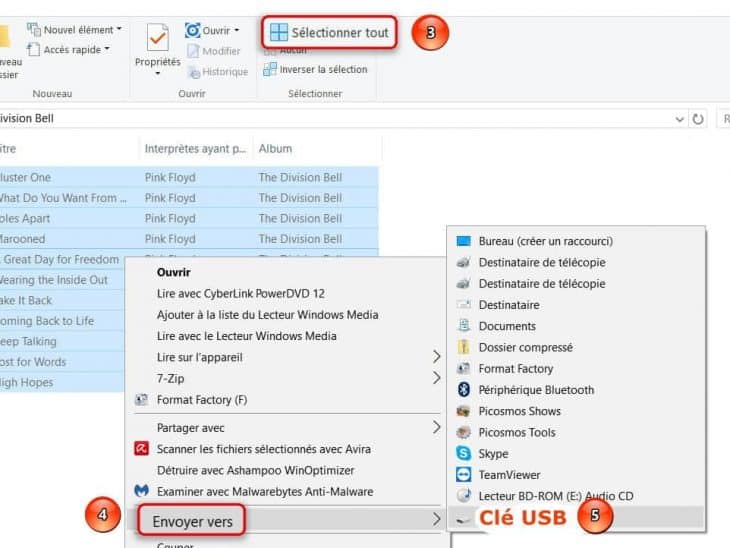Click the Format Factory submenu icon

(464, 368)
